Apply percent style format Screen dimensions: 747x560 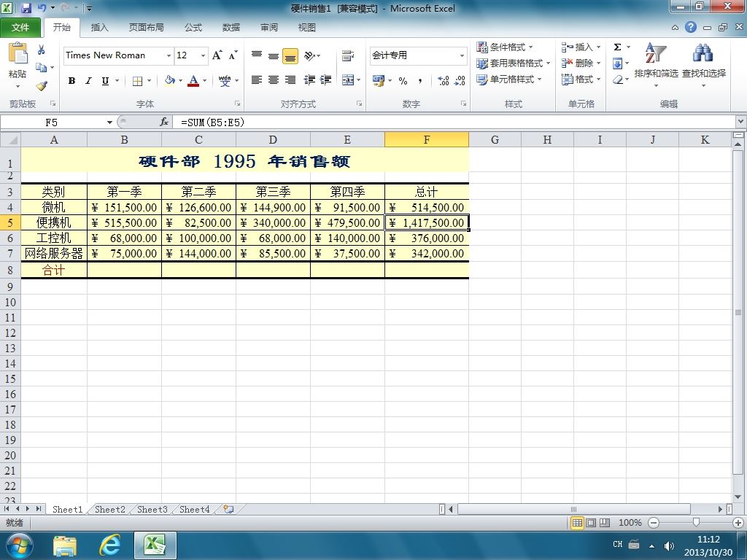coord(403,80)
